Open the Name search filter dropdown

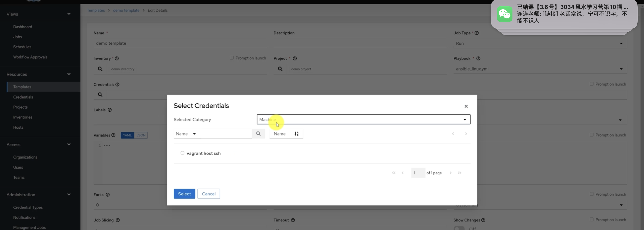click(186, 134)
